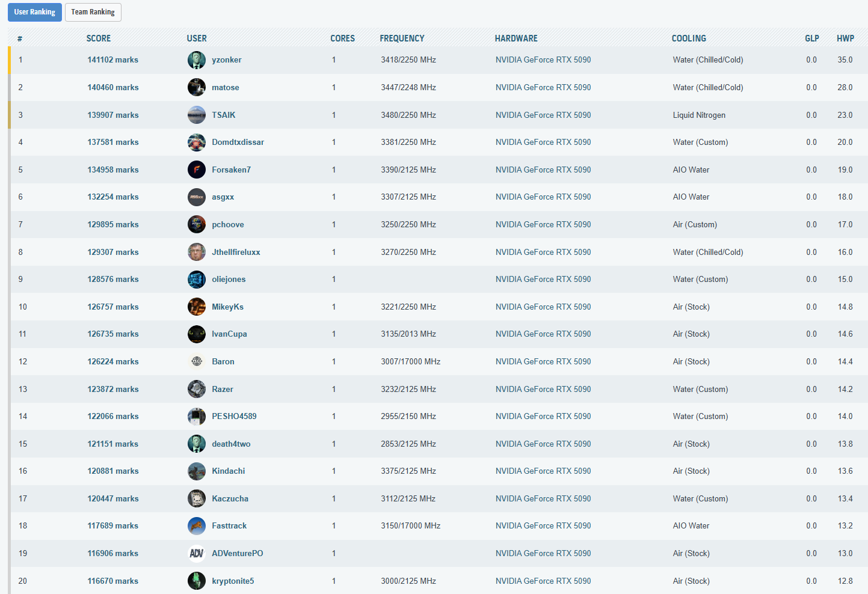Open the 141102 marks score submission
The width and height of the screenshot is (868, 594).
[112, 60]
